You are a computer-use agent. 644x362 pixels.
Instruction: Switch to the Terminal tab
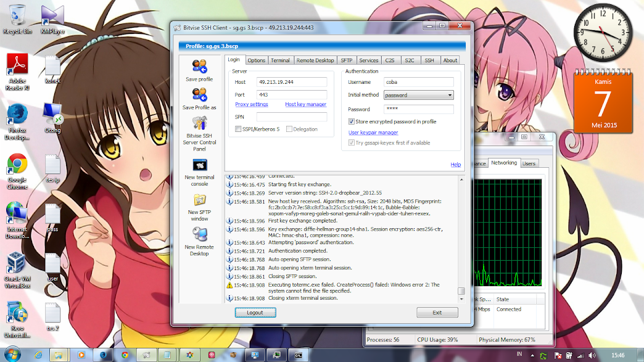tap(280, 60)
